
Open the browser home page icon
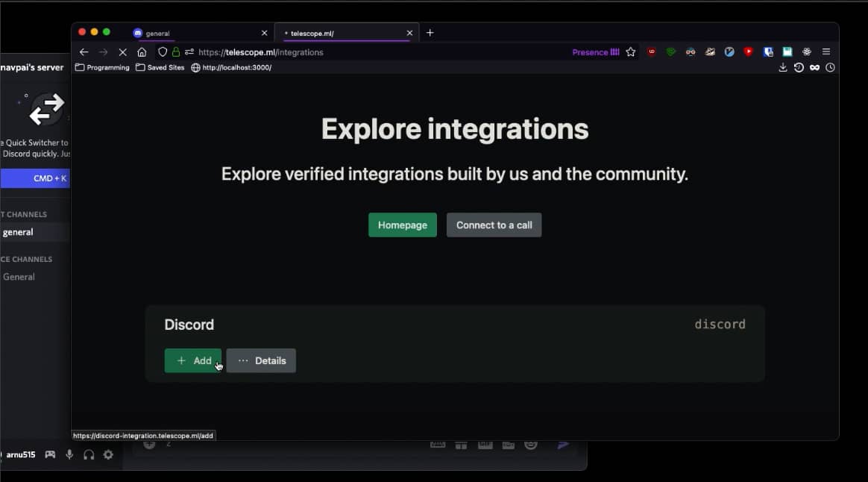click(142, 52)
